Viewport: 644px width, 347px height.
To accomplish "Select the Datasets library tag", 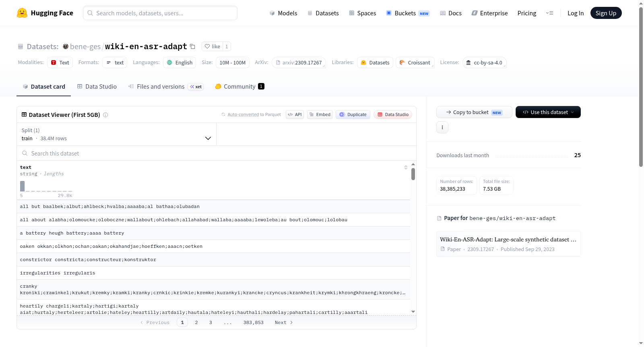I will (375, 62).
